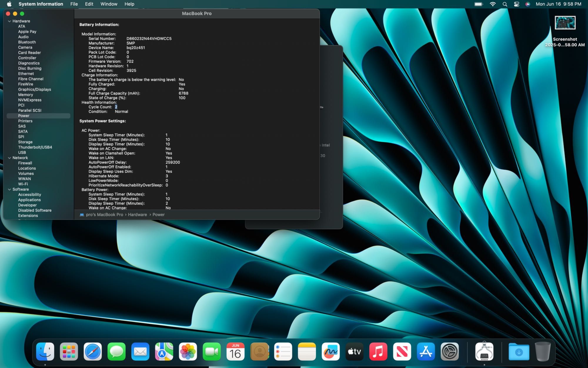Image resolution: width=588 pixels, height=368 pixels.
Task: Select Accessibility under Software
Action: [x=29, y=195]
